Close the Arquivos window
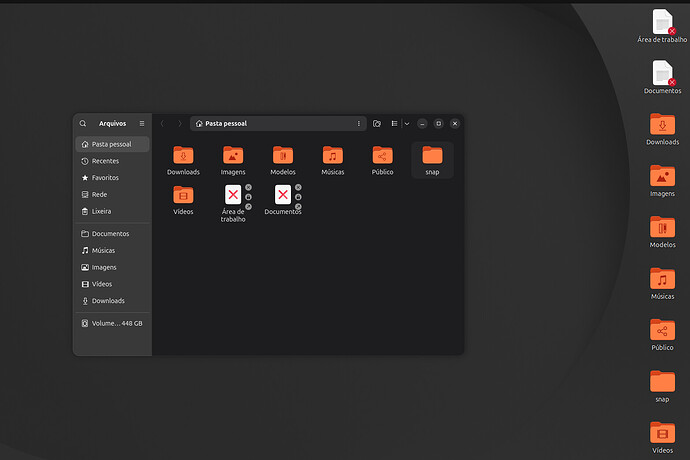 click(455, 124)
